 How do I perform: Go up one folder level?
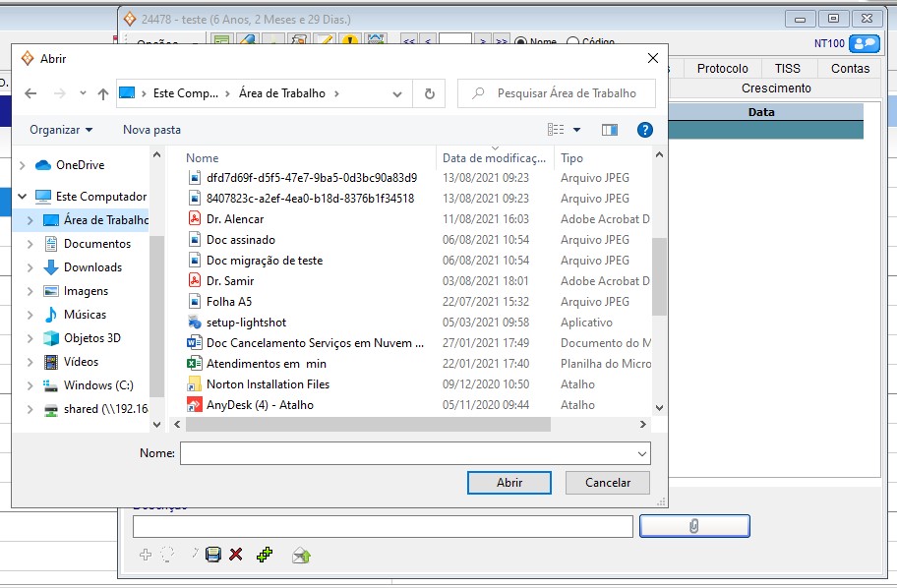point(103,93)
